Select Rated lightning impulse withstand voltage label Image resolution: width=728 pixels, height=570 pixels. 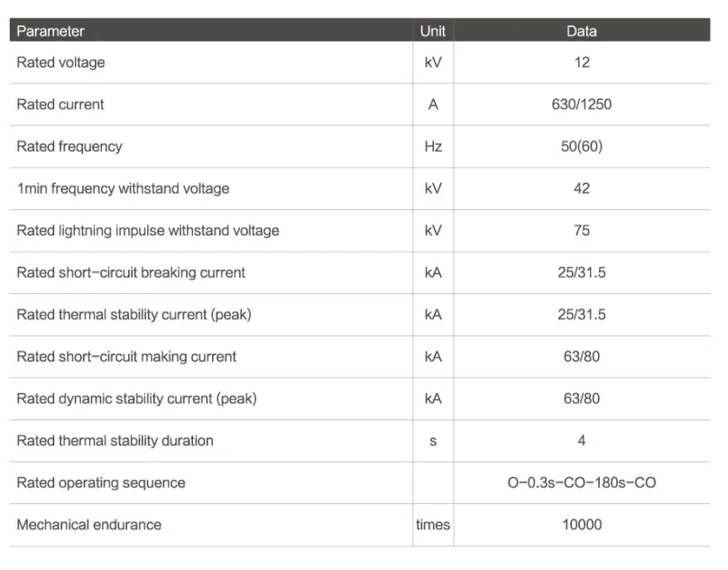coord(148,230)
